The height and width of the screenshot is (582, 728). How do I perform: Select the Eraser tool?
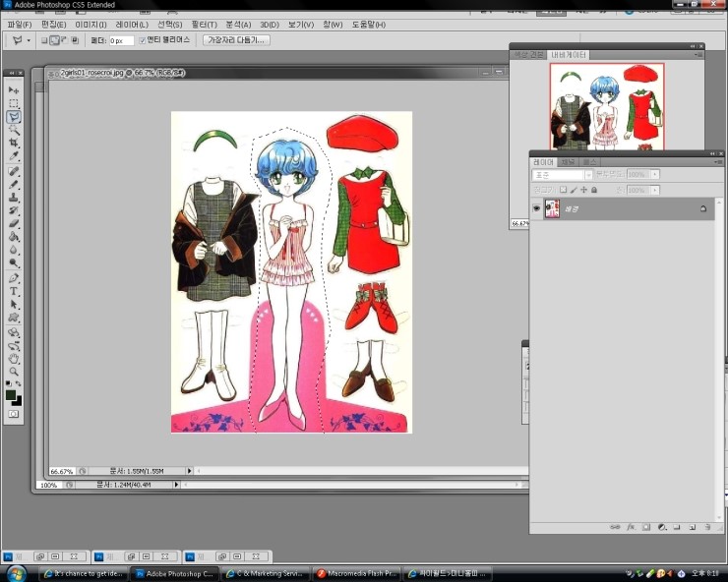[x=14, y=224]
